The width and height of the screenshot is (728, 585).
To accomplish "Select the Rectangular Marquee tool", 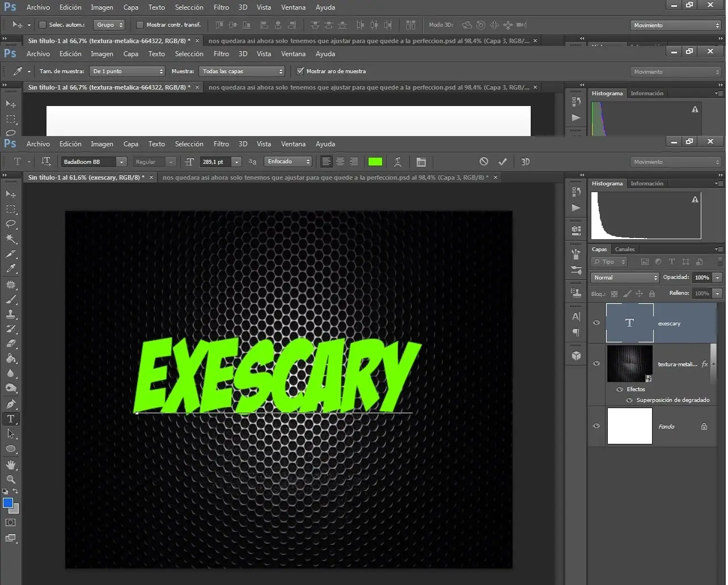I will (x=11, y=209).
